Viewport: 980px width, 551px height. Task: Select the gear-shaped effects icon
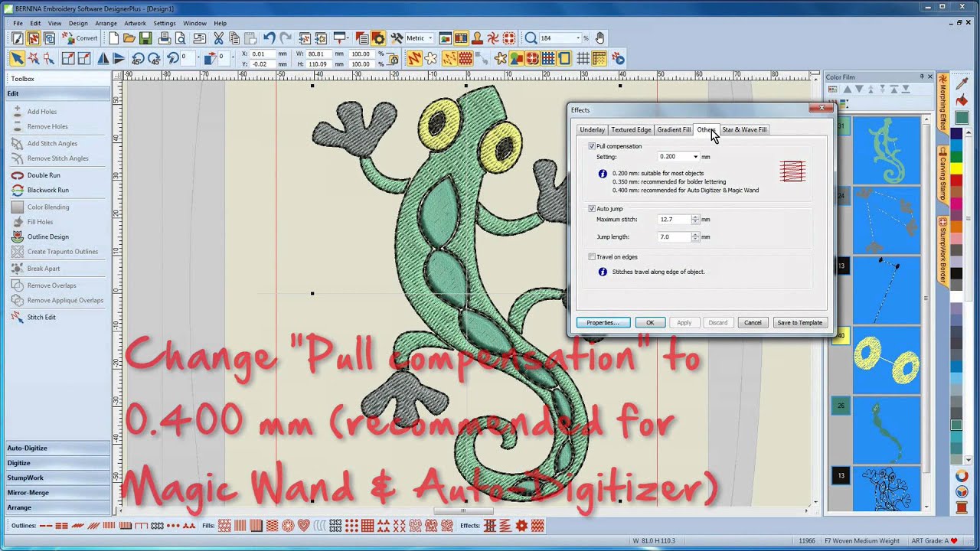click(x=521, y=526)
